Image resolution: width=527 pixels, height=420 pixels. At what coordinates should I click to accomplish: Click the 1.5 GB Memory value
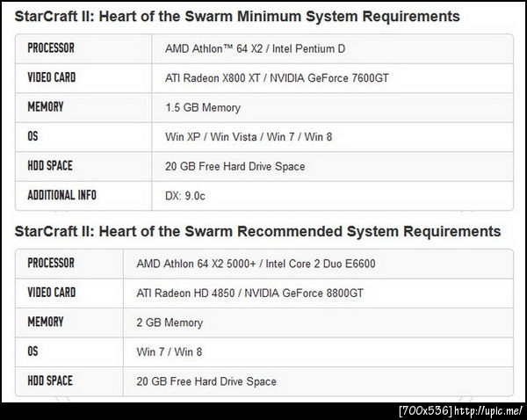(202, 107)
